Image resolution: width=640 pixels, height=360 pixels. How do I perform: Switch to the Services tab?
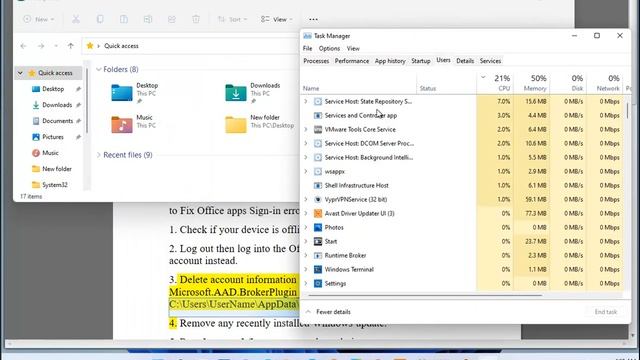[490, 61]
